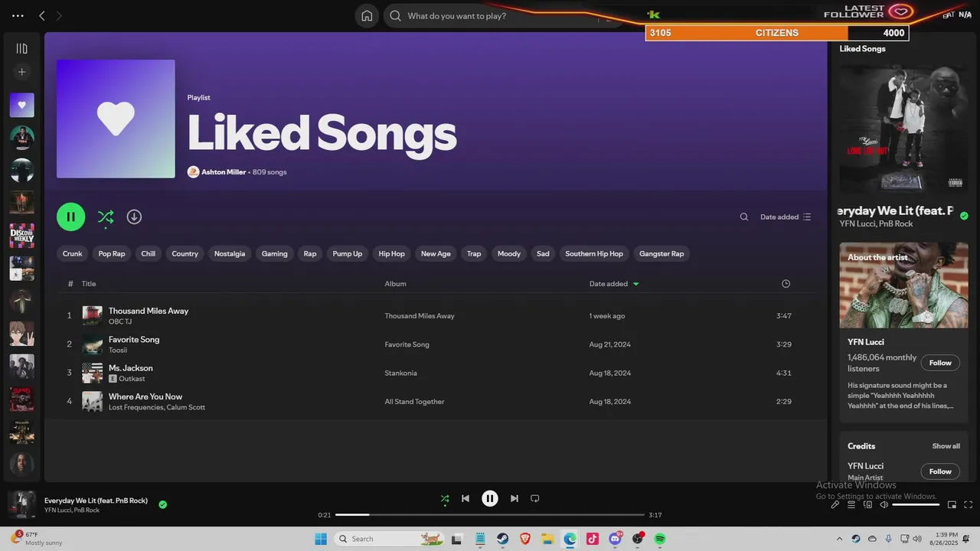Skip to previous track
The image size is (980, 551).
[465, 498]
